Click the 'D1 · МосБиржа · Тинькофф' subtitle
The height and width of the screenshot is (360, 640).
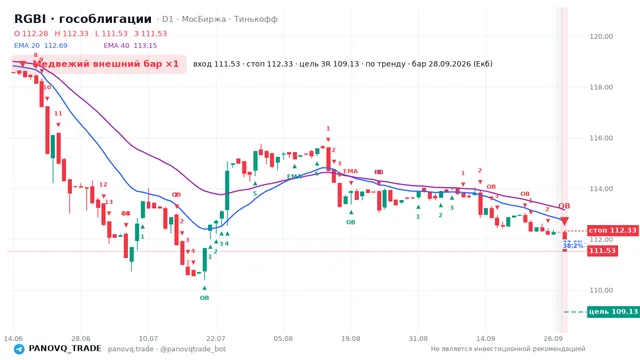[x=220, y=19]
